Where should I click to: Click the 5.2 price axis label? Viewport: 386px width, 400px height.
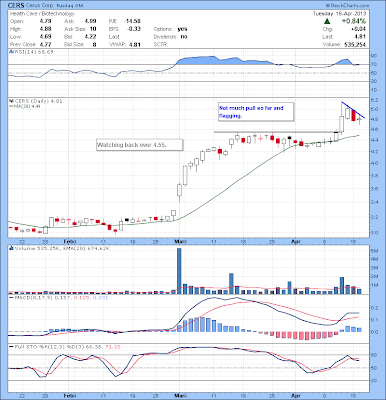375,100
